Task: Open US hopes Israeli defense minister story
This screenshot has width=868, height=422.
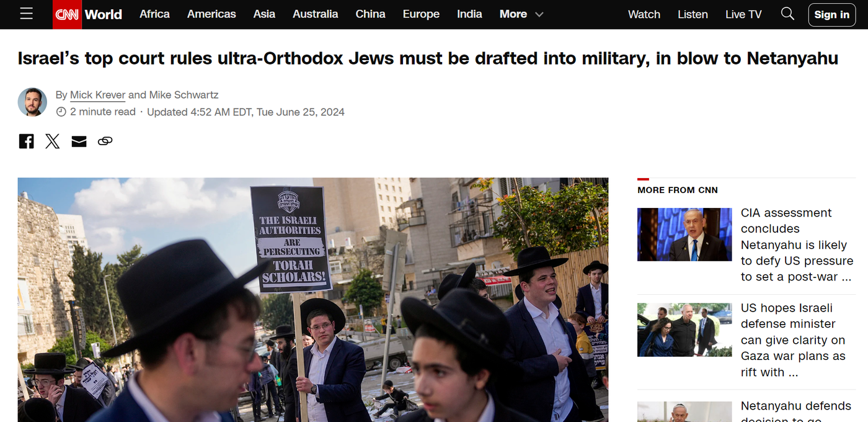Action: click(793, 340)
